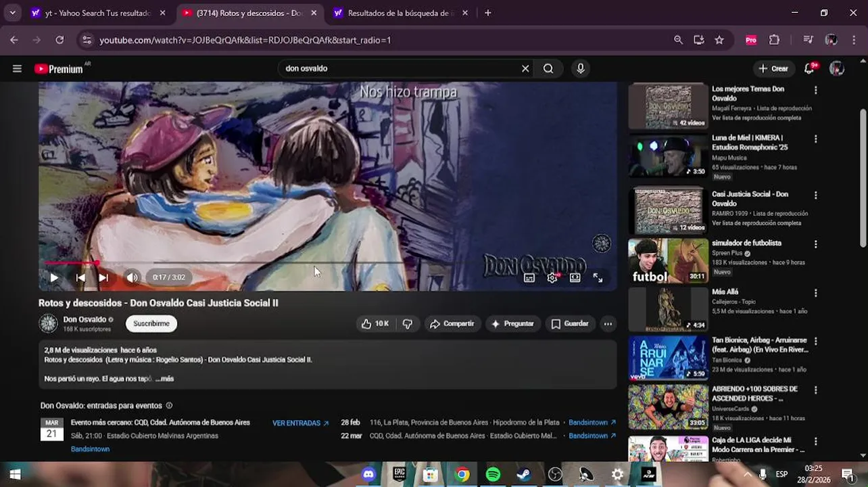
Task: Open Los mejores Temas Don Osvaldo thumbnail
Action: coord(668,106)
